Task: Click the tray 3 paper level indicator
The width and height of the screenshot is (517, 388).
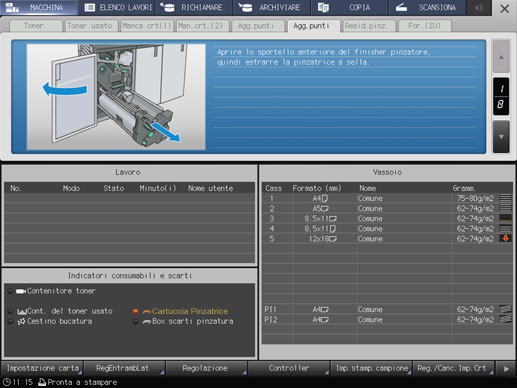Action: 506,218
